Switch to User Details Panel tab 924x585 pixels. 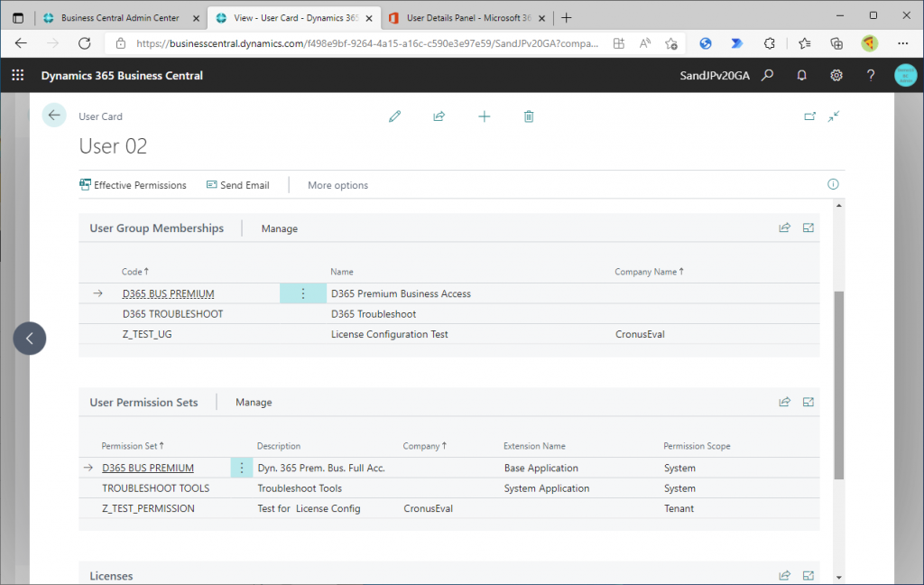click(x=468, y=18)
